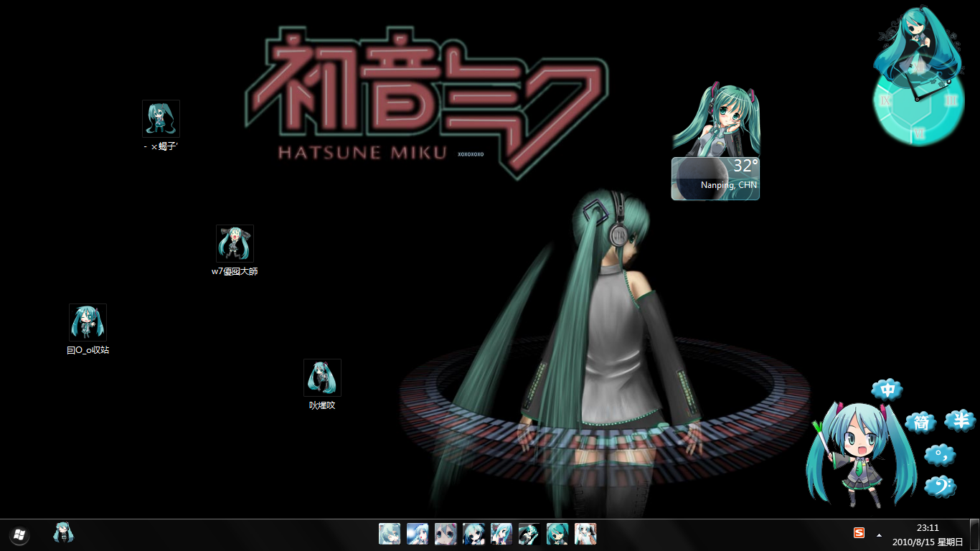This screenshot has height=551, width=980.
Task: Open fourth taskbar thumbnail, Miku on dark blue
Action: [x=473, y=534]
